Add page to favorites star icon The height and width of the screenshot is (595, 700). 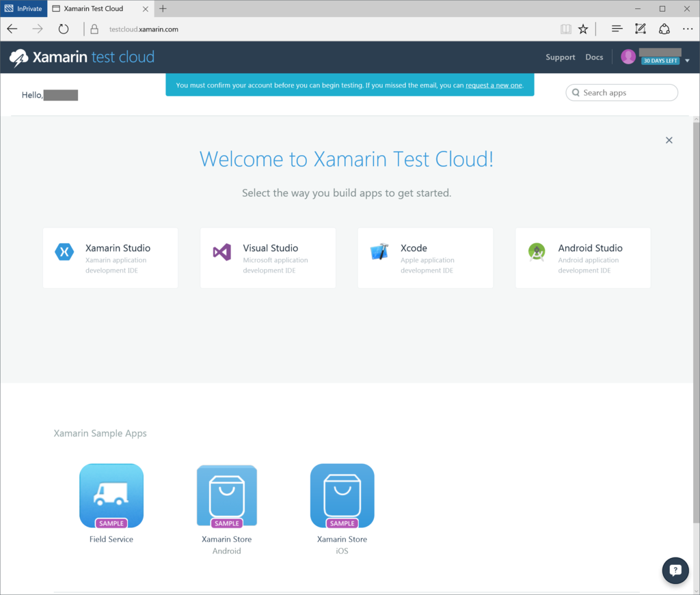click(x=583, y=29)
